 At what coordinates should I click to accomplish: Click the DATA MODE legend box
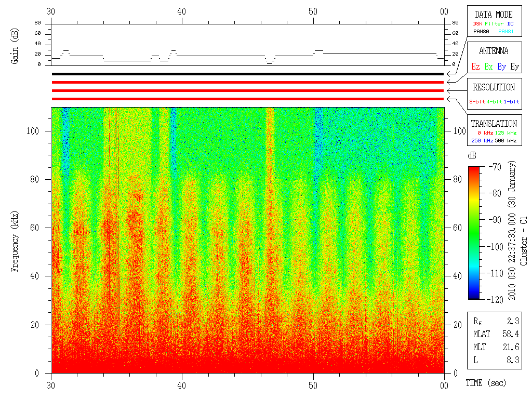(x=495, y=21)
